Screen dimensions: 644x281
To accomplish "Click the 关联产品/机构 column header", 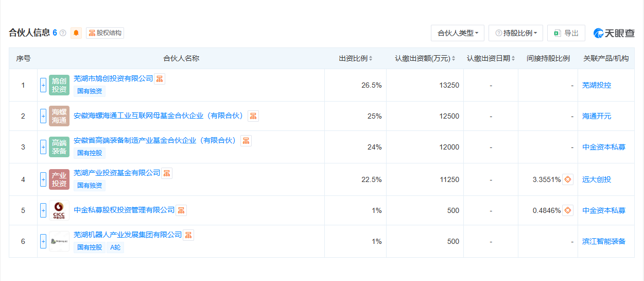I will coord(606,58).
